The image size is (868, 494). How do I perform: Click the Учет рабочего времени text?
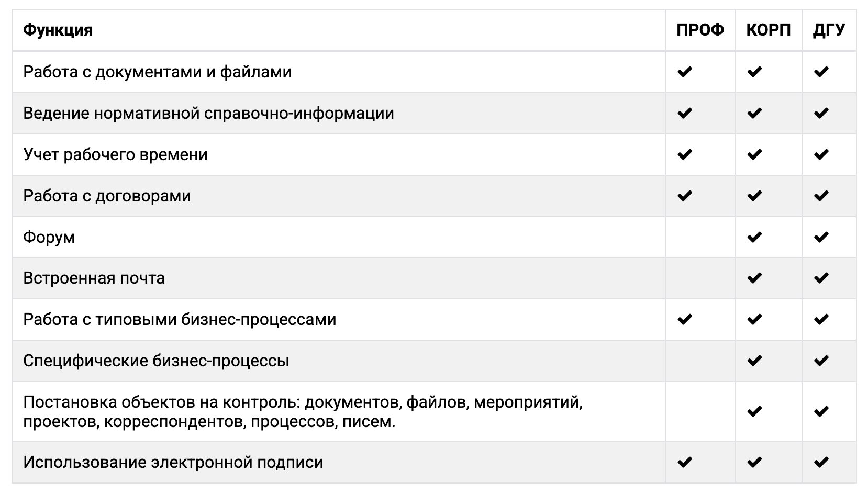click(x=116, y=154)
